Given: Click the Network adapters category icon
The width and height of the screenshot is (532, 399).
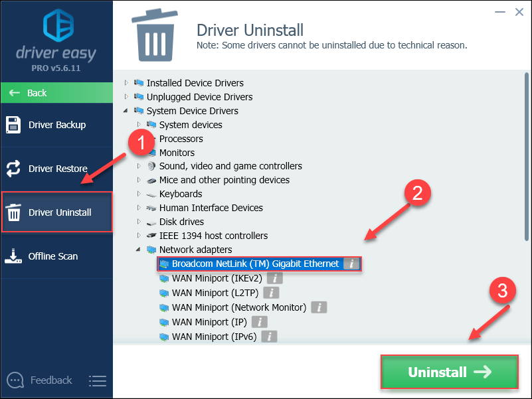Looking at the screenshot, I should [151, 250].
